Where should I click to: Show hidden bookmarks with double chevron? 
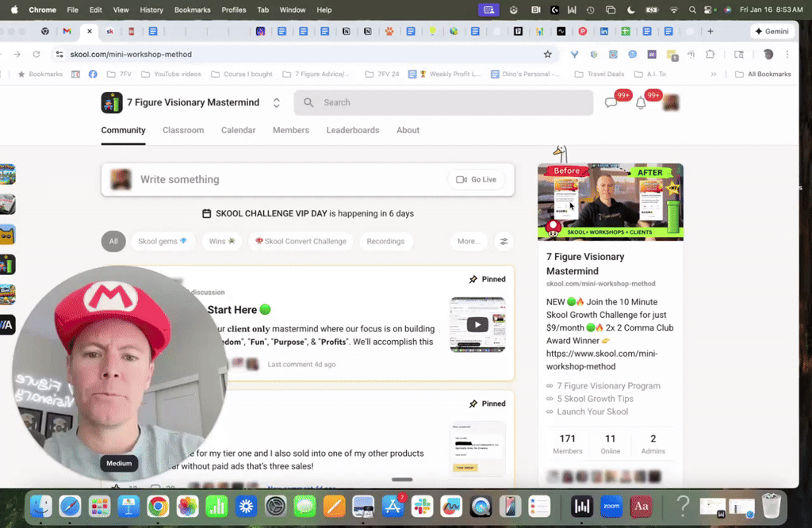714,74
